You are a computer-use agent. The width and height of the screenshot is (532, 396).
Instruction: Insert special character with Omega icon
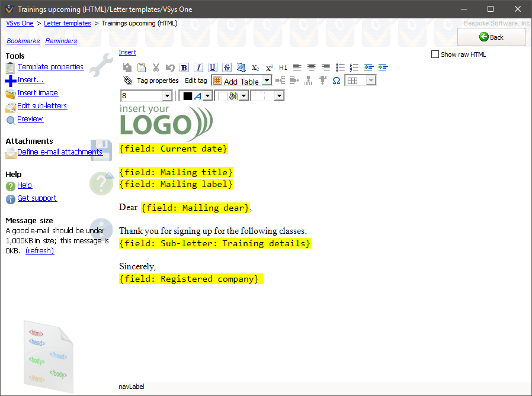[336, 81]
